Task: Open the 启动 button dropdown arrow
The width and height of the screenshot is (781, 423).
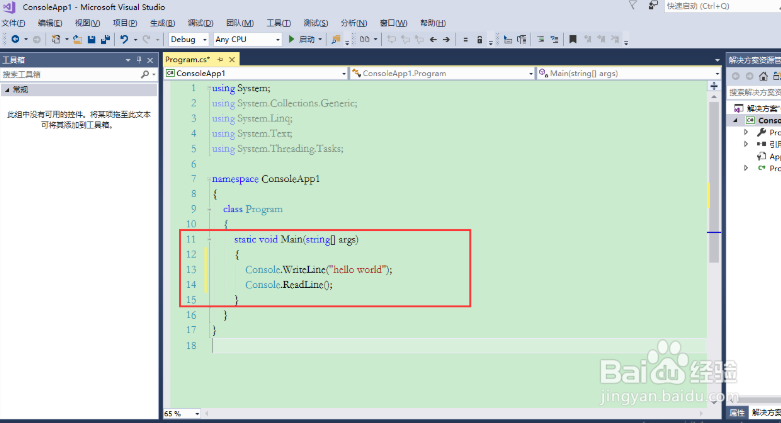Action: 320,39
